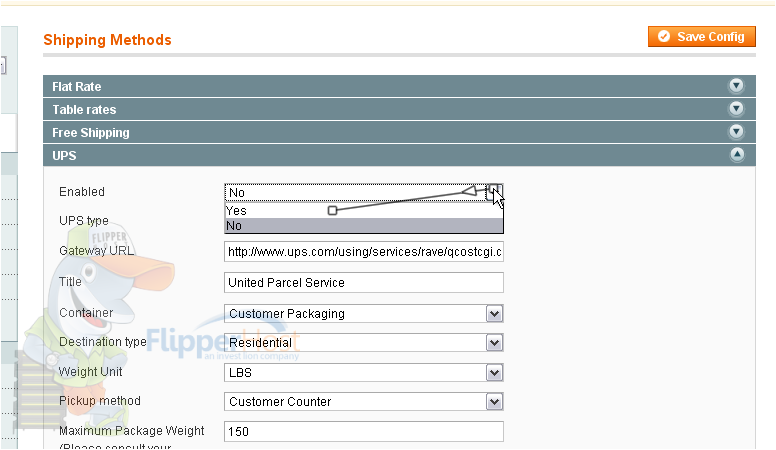Click the Destination type label
This screenshot has width=776, height=450.
pyautogui.click(x=102, y=342)
